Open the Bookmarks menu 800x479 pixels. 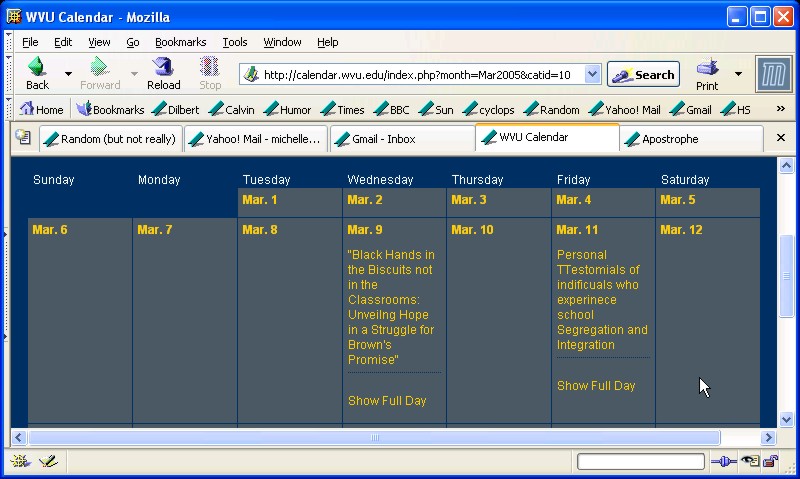[x=180, y=42]
